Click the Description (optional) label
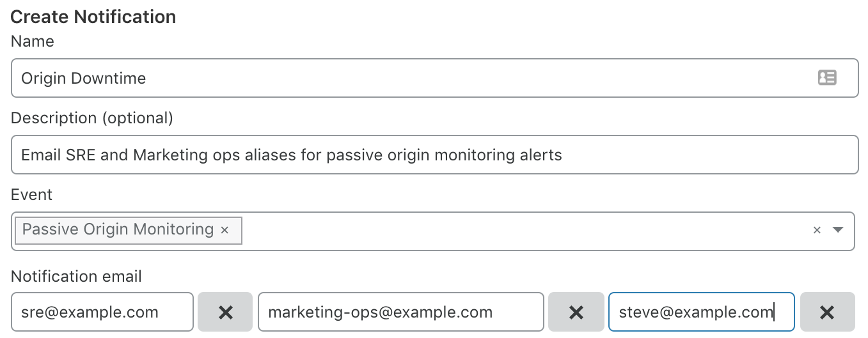 click(x=92, y=118)
